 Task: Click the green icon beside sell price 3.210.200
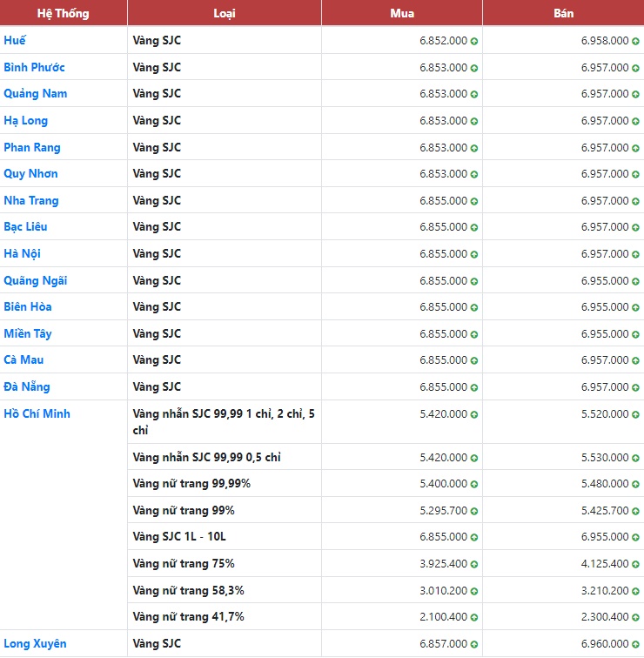[x=635, y=591]
